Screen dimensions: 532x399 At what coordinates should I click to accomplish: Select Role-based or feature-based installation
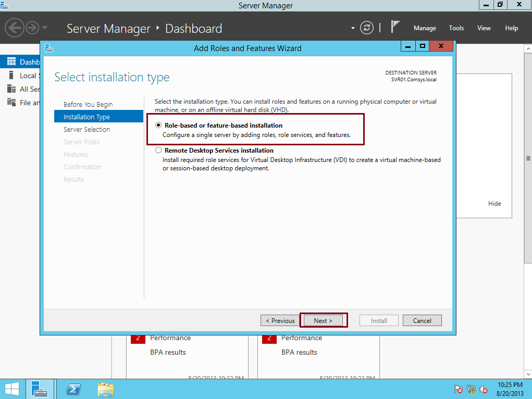coord(158,126)
